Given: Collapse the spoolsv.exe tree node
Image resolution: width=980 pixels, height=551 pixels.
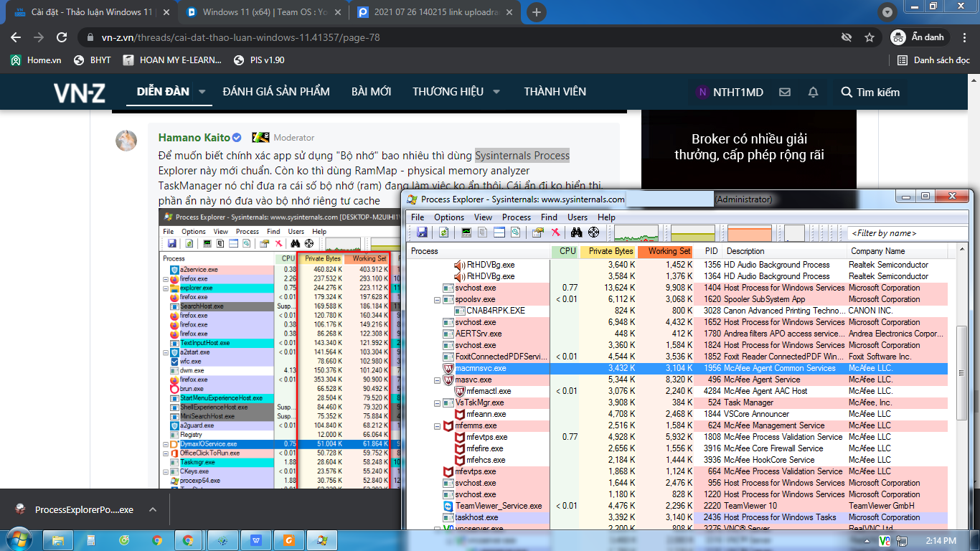Looking at the screenshot, I should pos(438,299).
